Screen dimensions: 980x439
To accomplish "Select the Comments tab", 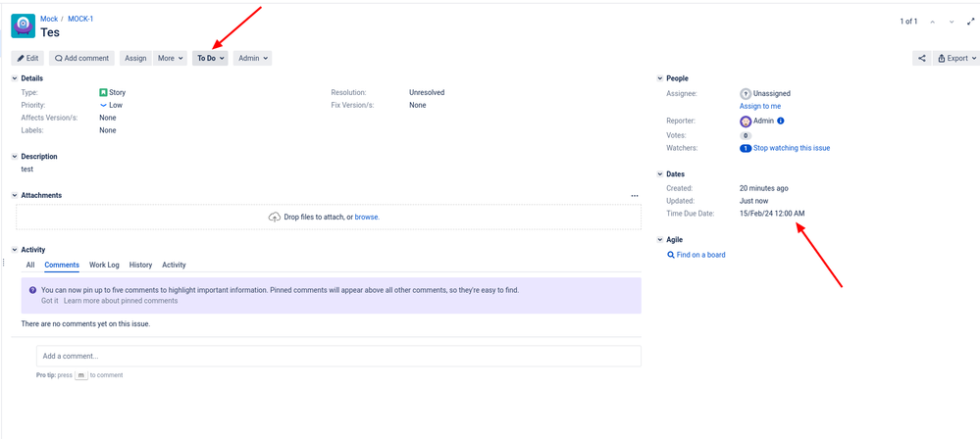I will click(x=62, y=265).
